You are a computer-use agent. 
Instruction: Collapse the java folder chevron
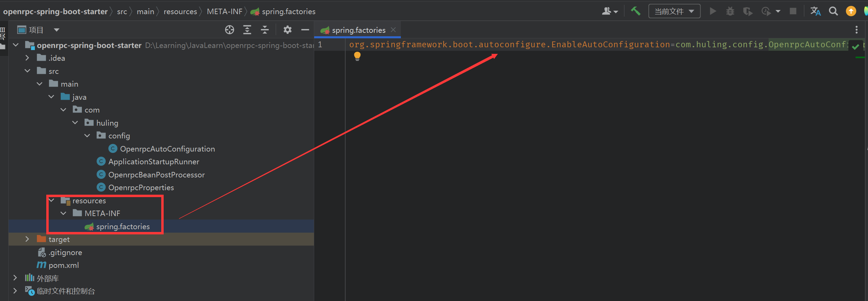(51, 97)
